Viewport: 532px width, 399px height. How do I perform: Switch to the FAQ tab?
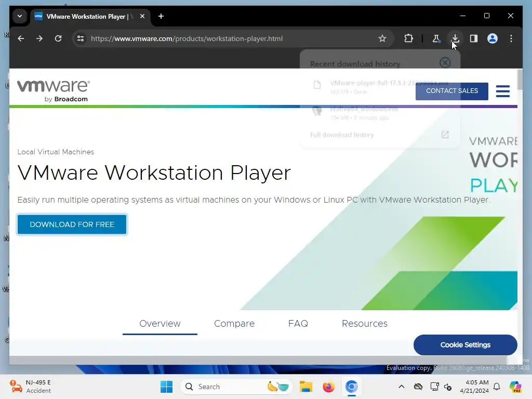tap(298, 324)
